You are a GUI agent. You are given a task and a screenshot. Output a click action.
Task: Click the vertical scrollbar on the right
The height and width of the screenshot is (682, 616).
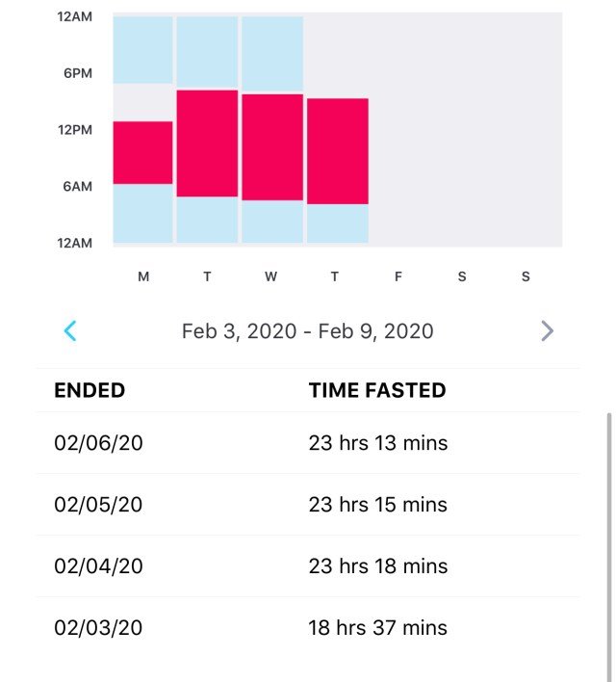pos(608,539)
